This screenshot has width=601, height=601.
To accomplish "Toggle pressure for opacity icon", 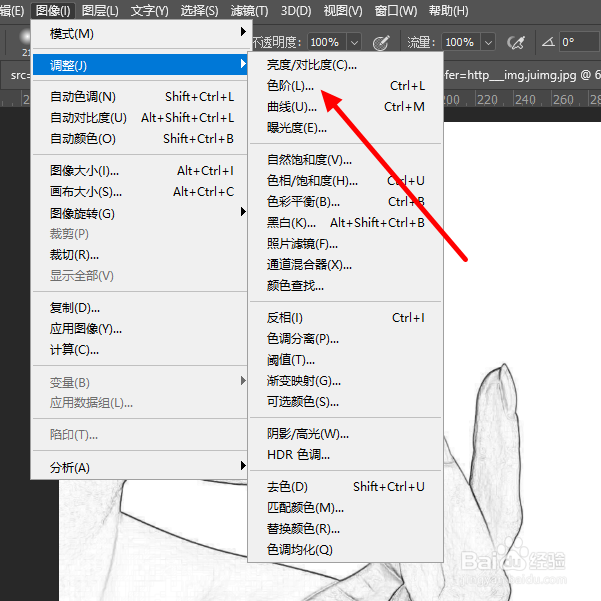I will 381,43.
